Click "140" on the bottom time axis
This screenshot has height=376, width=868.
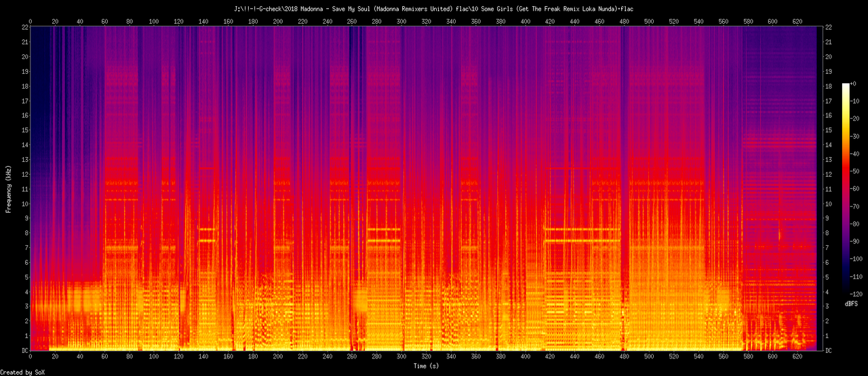pos(203,357)
